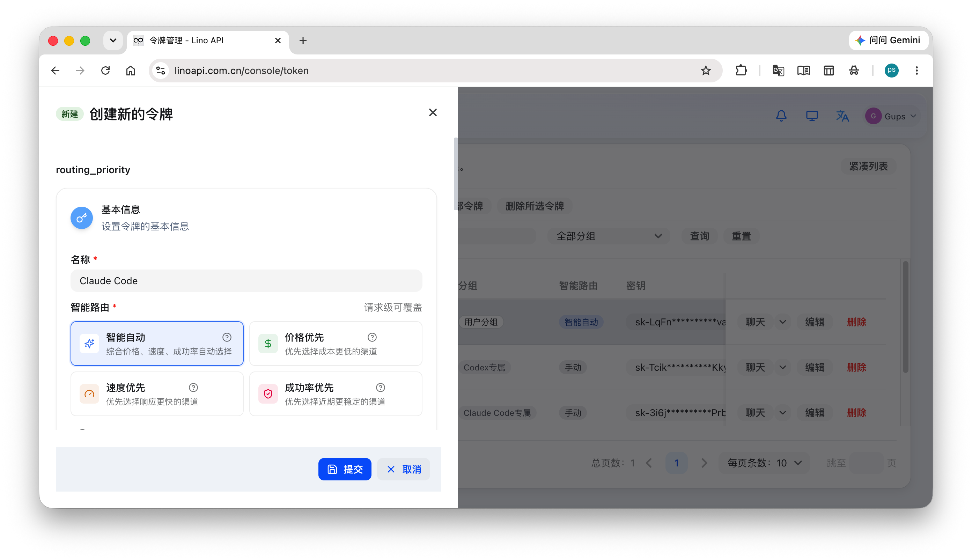This screenshot has height=560, width=972.
Task: Close the create token panel with X
Action: coord(433,112)
